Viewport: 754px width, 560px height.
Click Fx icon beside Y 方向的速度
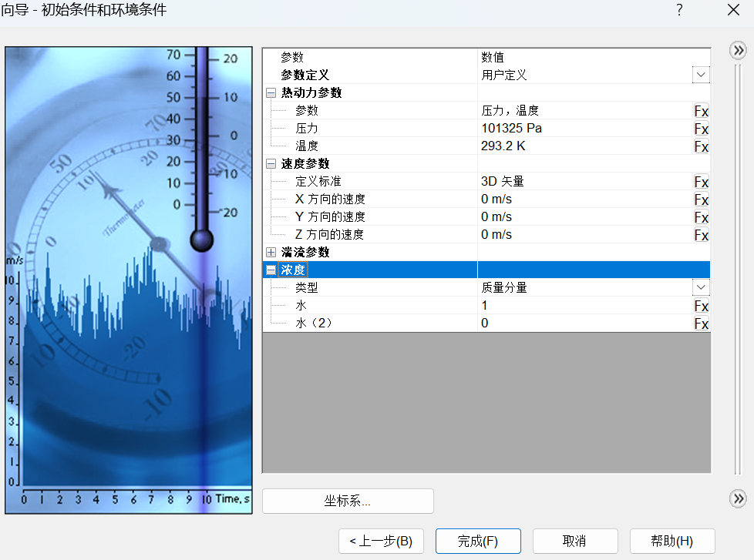(701, 217)
